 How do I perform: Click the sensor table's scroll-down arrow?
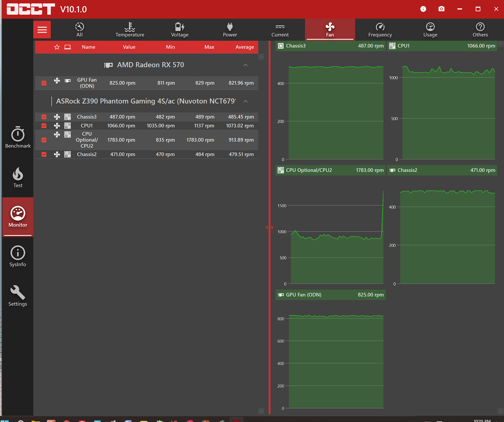[x=261, y=411]
